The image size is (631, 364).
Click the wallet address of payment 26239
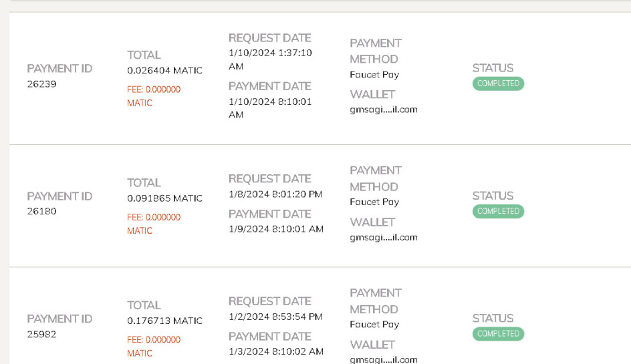click(x=384, y=110)
